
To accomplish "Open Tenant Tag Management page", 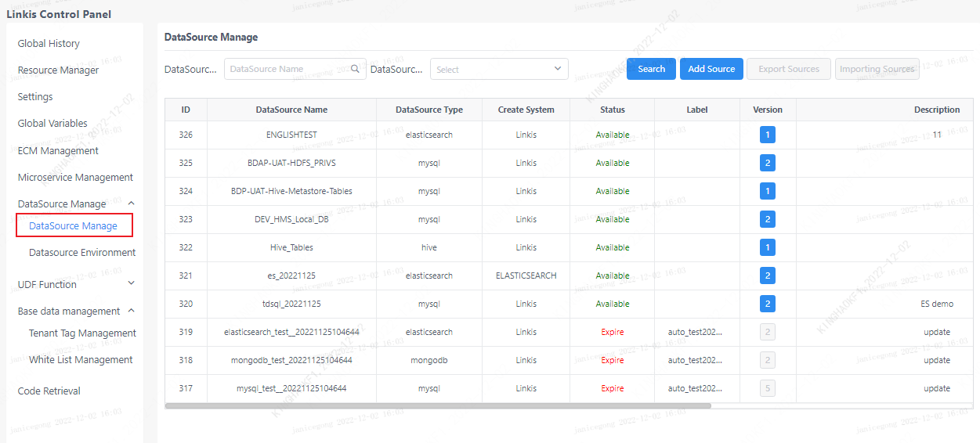I will [x=82, y=333].
